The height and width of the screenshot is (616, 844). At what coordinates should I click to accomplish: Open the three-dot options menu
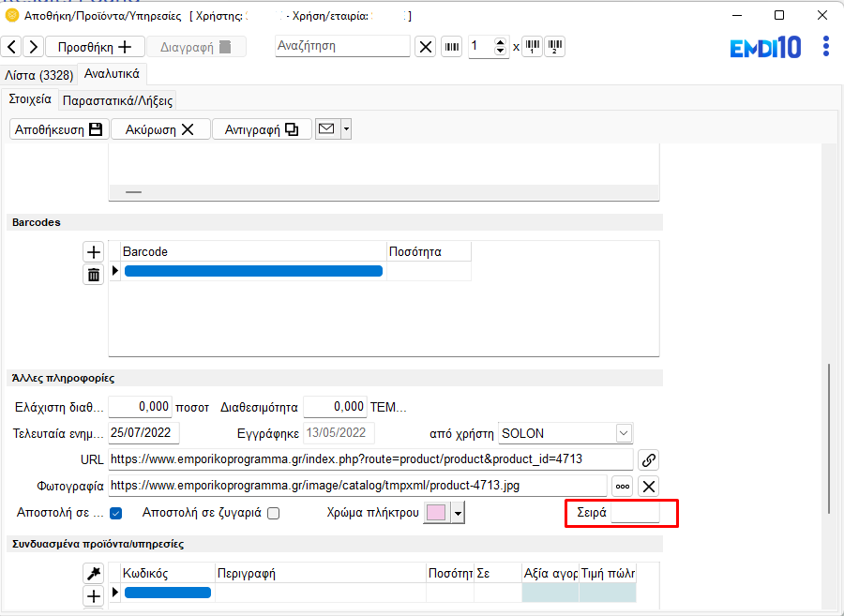[x=826, y=46]
